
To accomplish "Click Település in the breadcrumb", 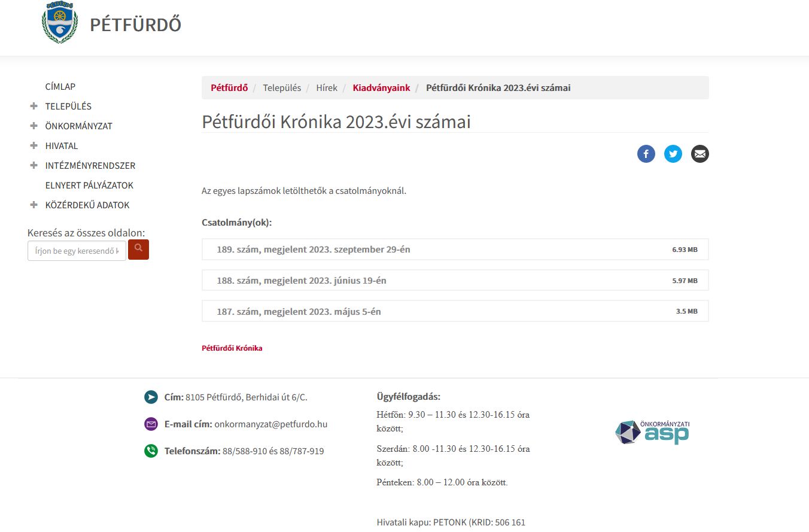I will click(282, 88).
